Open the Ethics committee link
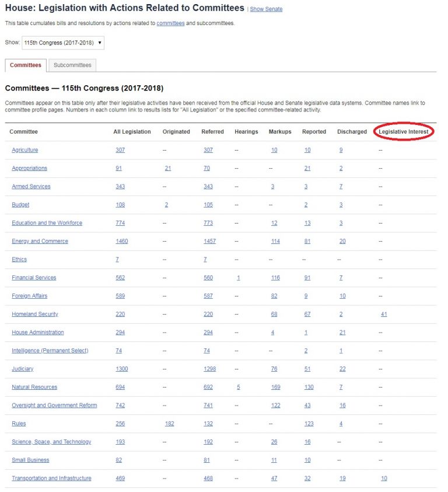448x492 pixels. 19,259
